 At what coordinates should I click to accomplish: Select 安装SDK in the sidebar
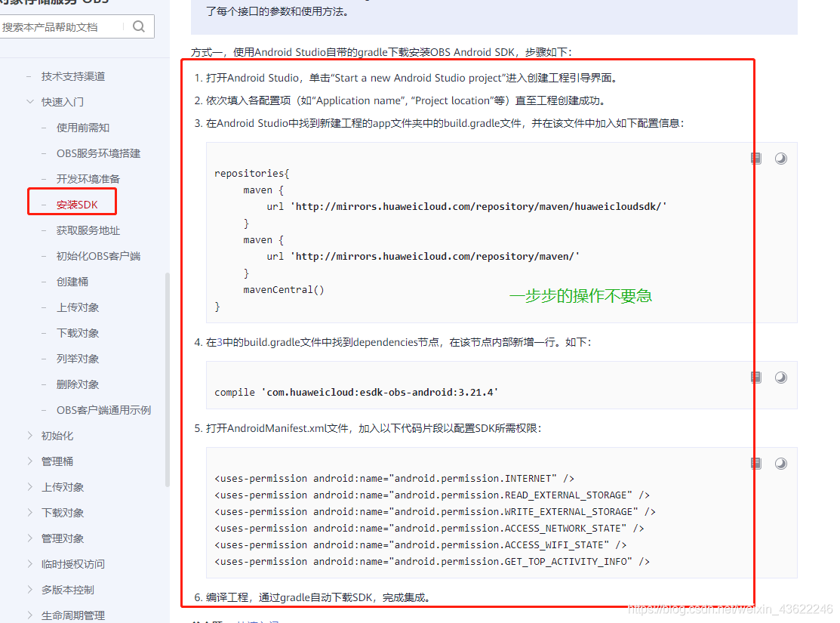[77, 205]
